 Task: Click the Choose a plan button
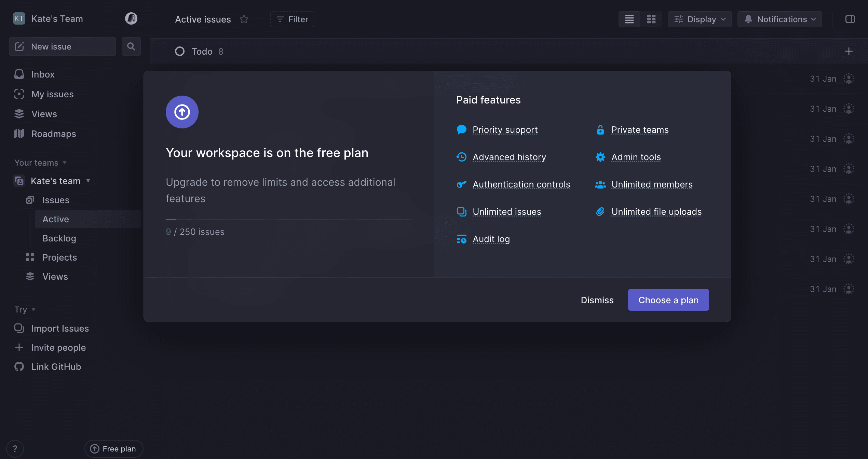(x=668, y=300)
